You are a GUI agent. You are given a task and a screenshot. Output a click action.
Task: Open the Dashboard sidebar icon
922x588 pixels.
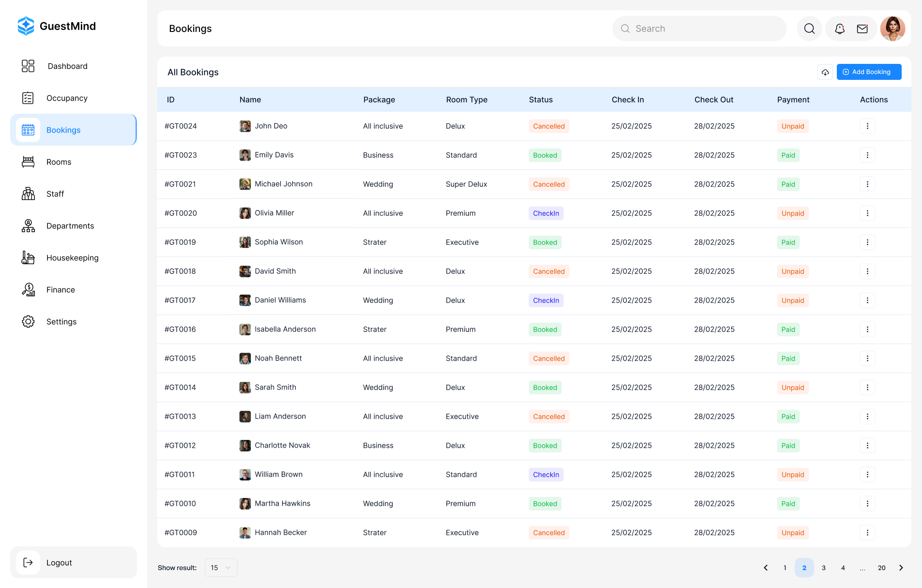pyautogui.click(x=67, y=66)
